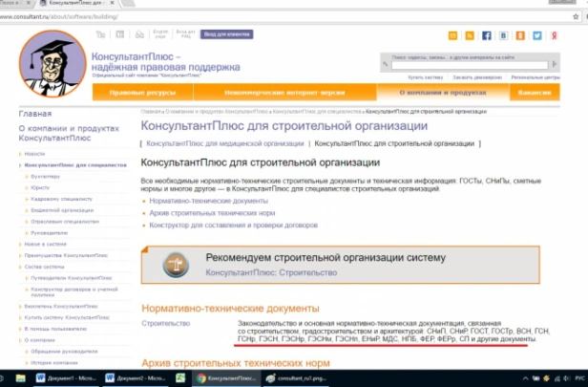Open the Правовые ресурсы menu tab
588x387 pixels.
tap(142, 93)
